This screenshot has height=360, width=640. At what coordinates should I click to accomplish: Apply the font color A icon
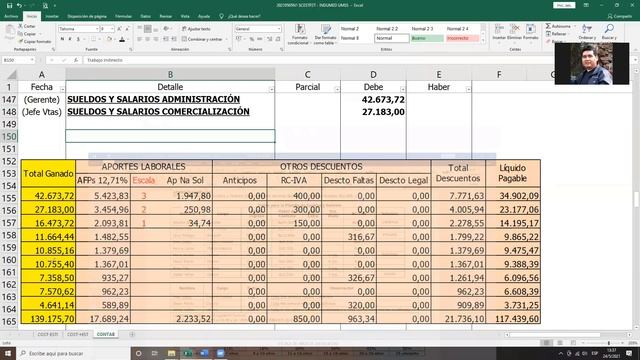pos(122,40)
